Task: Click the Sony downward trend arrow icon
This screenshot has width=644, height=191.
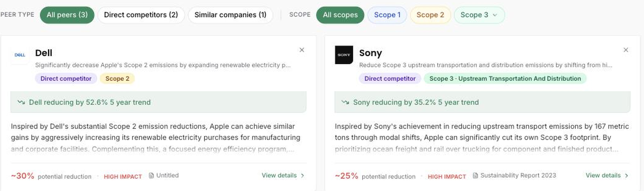Action: 345,102
